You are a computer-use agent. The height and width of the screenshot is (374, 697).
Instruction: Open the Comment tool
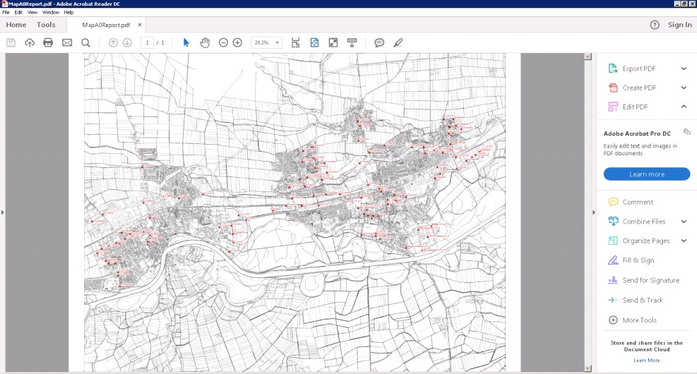click(x=637, y=202)
